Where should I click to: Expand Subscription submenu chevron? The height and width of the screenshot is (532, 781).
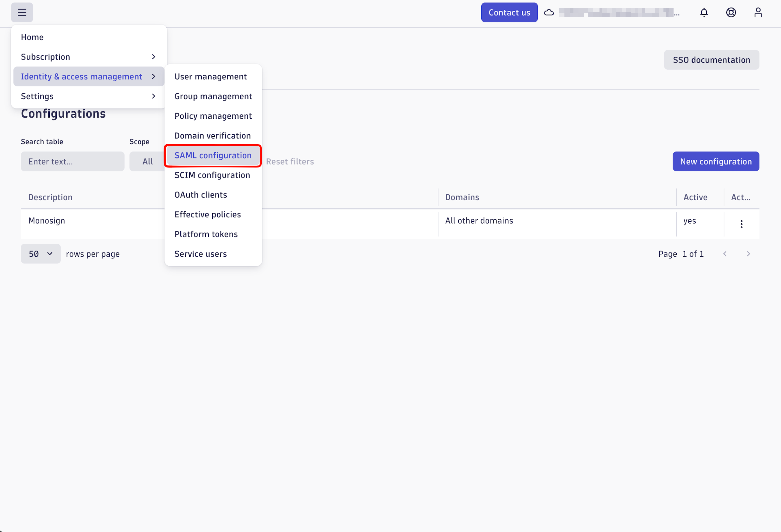pyautogui.click(x=153, y=57)
